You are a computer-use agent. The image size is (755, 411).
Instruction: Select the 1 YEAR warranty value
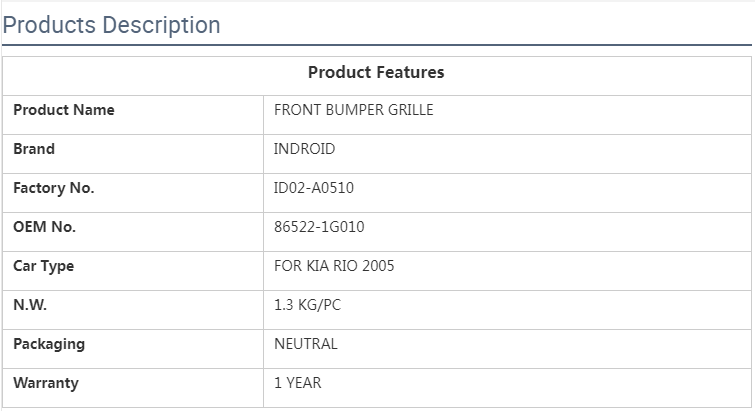coord(298,383)
